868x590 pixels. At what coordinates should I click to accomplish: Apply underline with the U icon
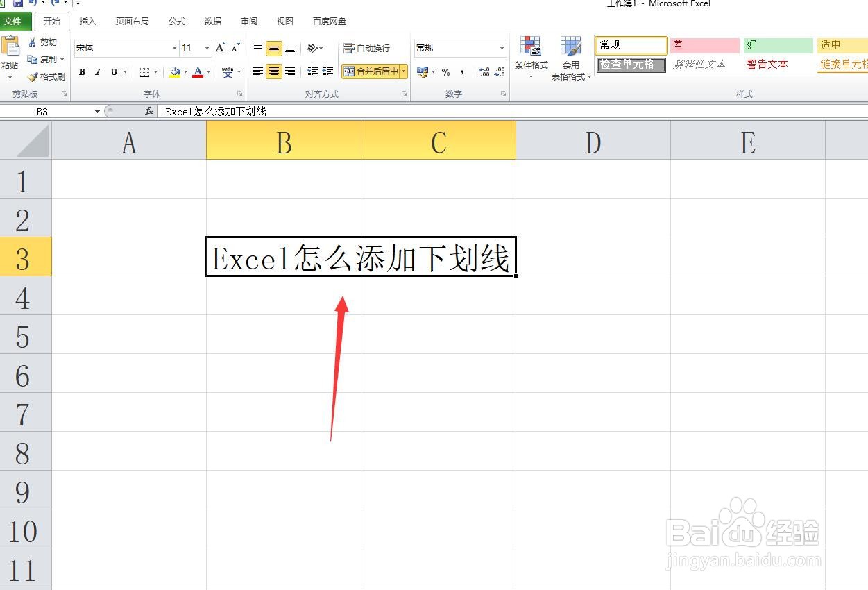112,71
